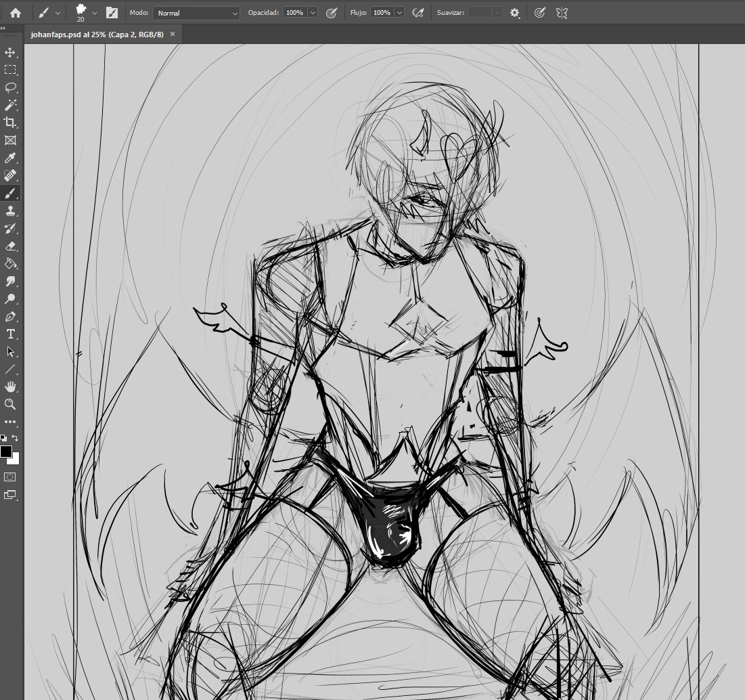Select the Horizontal Type tool
The height and width of the screenshot is (700, 745).
pyautogui.click(x=10, y=334)
